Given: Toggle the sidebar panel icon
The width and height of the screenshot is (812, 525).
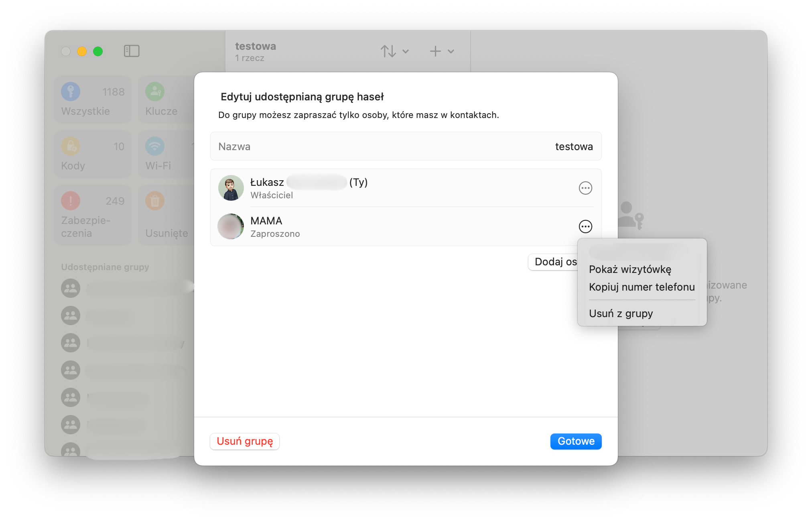Looking at the screenshot, I should click(132, 51).
